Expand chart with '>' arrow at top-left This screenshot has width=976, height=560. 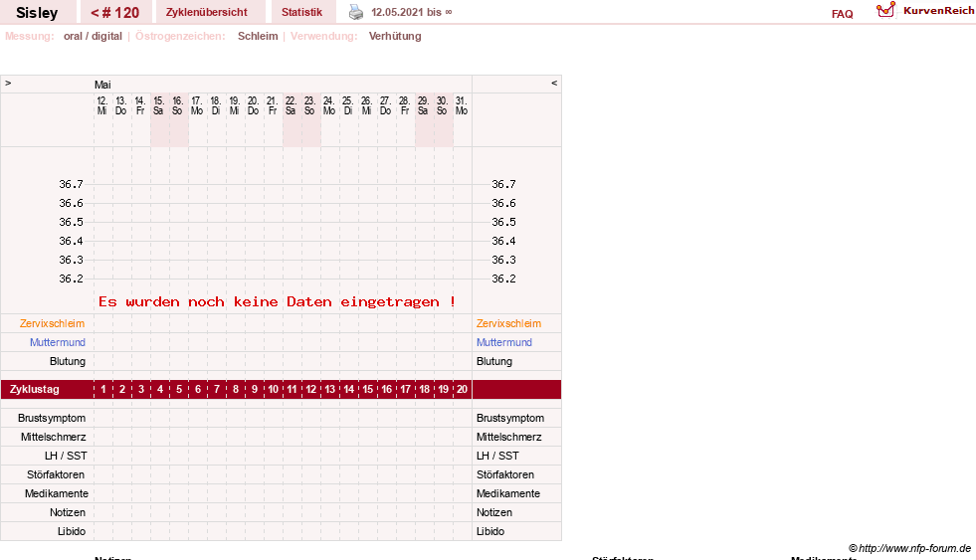pyautogui.click(x=8, y=83)
